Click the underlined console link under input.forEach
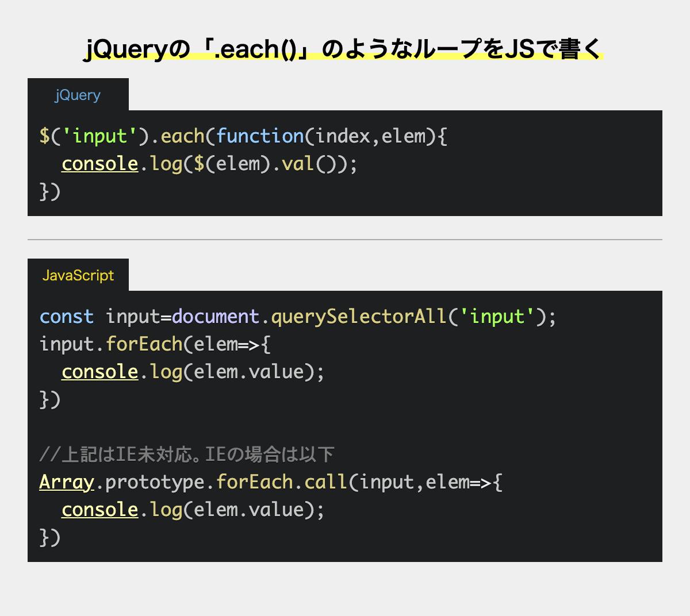Screen dimensions: 690x616 pyautogui.click(x=99, y=372)
